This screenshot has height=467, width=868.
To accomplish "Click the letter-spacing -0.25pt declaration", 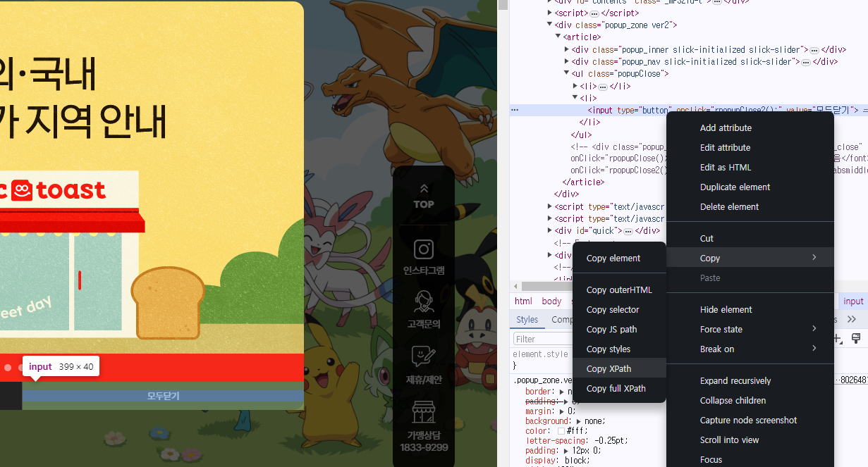I will pos(576,441).
